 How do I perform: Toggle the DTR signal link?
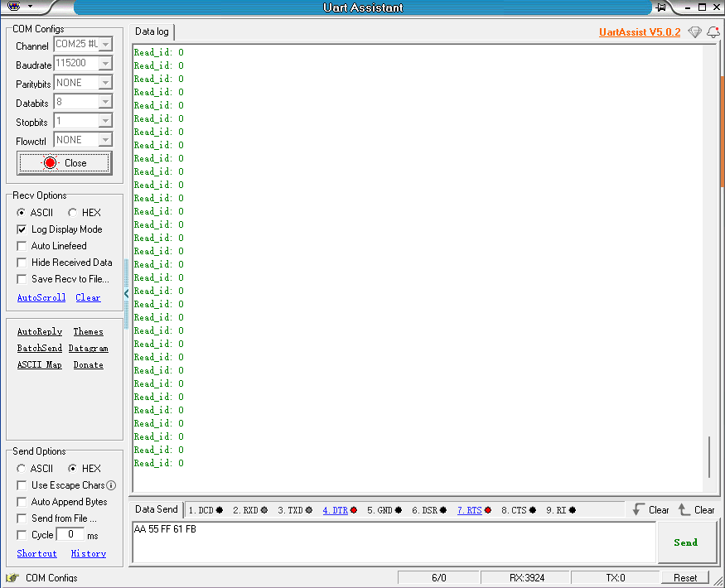tap(335, 509)
